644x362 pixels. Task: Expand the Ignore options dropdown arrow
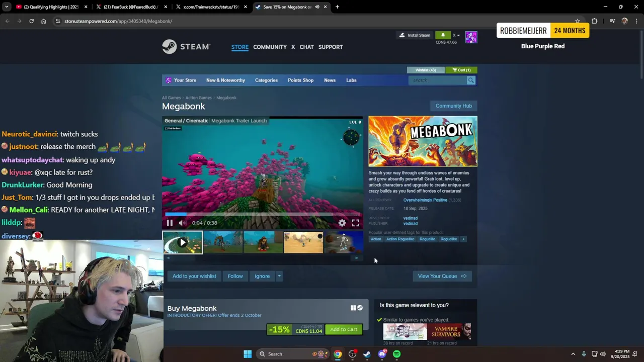tap(279, 276)
